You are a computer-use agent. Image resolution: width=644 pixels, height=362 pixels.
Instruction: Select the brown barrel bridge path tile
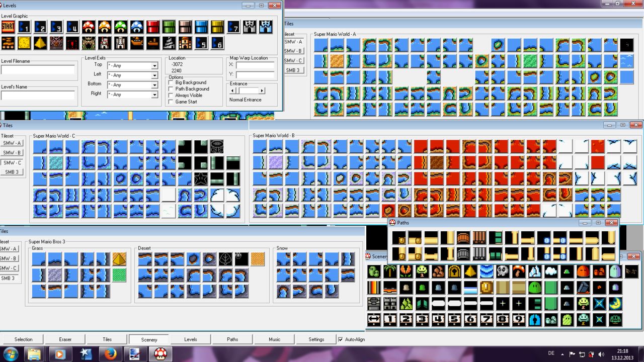463,238
